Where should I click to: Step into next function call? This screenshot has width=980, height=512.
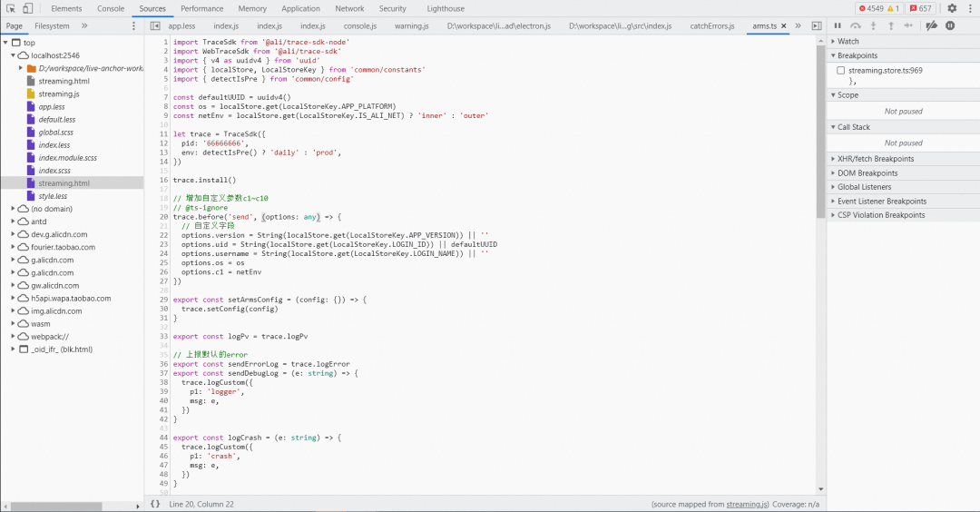click(x=874, y=25)
